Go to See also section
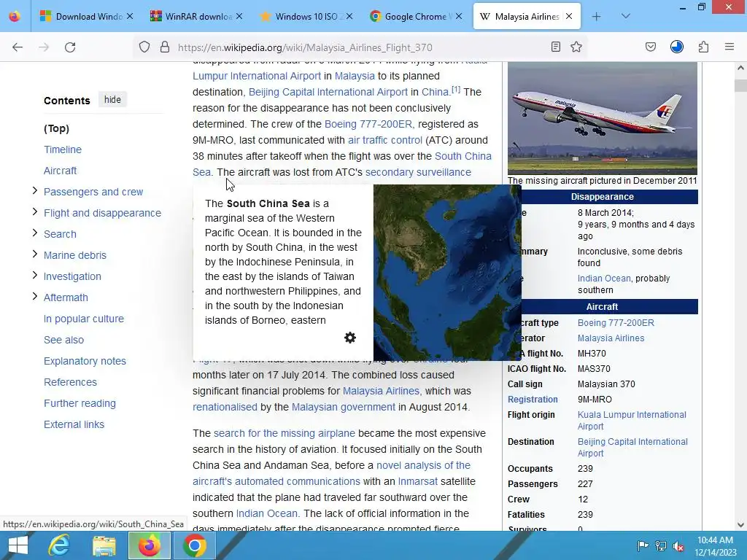 pos(64,340)
